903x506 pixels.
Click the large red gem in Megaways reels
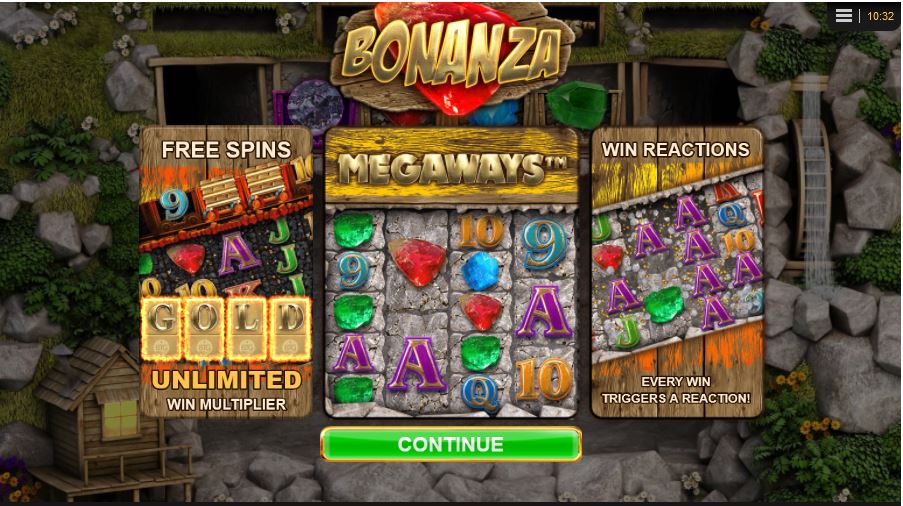[417, 261]
